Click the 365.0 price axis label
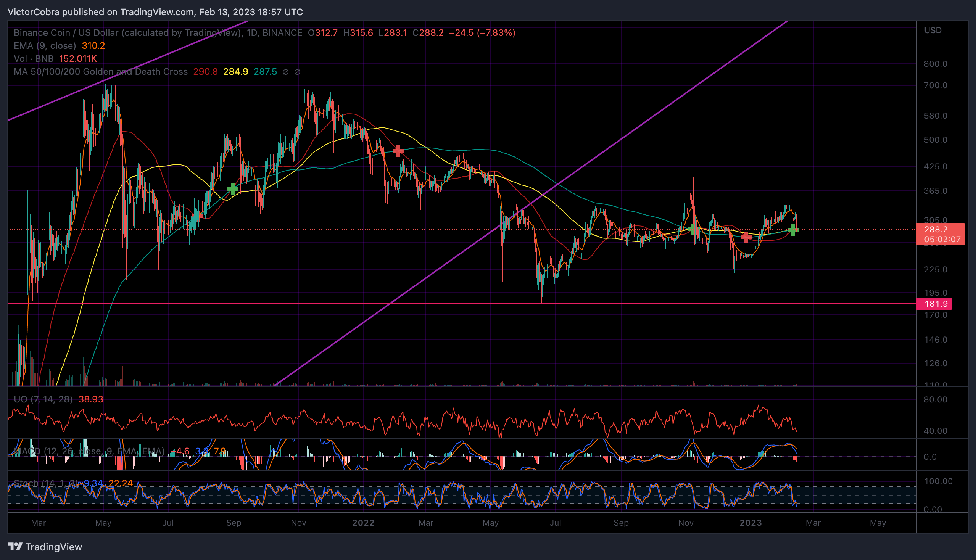Image resolution: width=976 pixels, height=560 pixels. pyautogui.click(x=936, y=191)
